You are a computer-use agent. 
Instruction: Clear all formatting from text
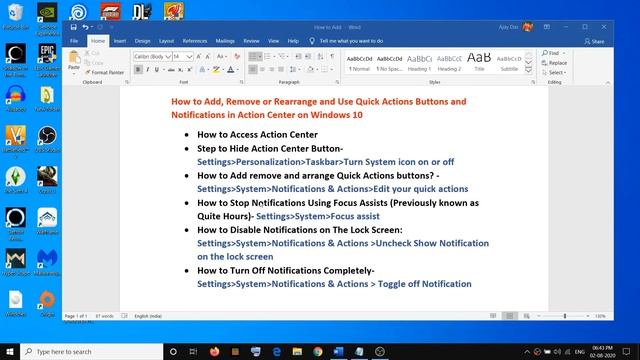tap(237, 56)
